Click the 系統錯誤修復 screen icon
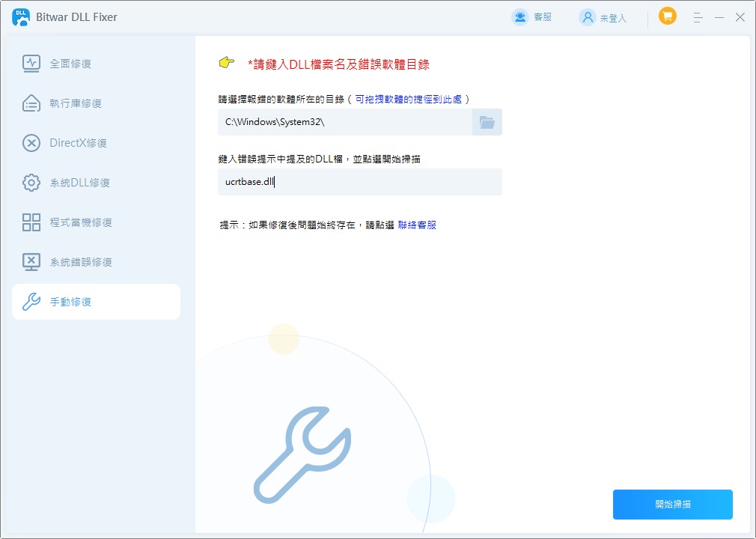Screen dimensions: 756x539 point(31,262)
